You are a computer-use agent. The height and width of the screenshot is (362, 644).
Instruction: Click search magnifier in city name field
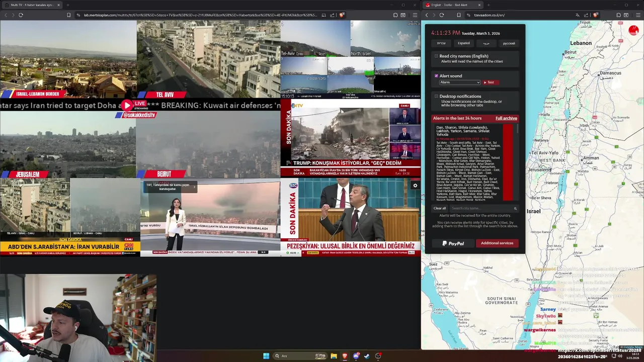point(515,208)
